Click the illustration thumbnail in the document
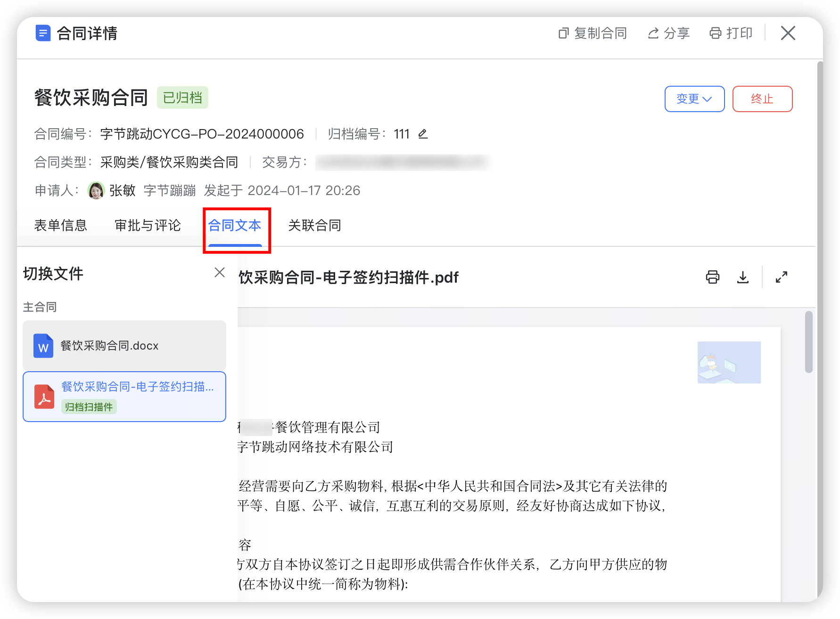Viewport: 840px width, 619px height. (729, 362)
